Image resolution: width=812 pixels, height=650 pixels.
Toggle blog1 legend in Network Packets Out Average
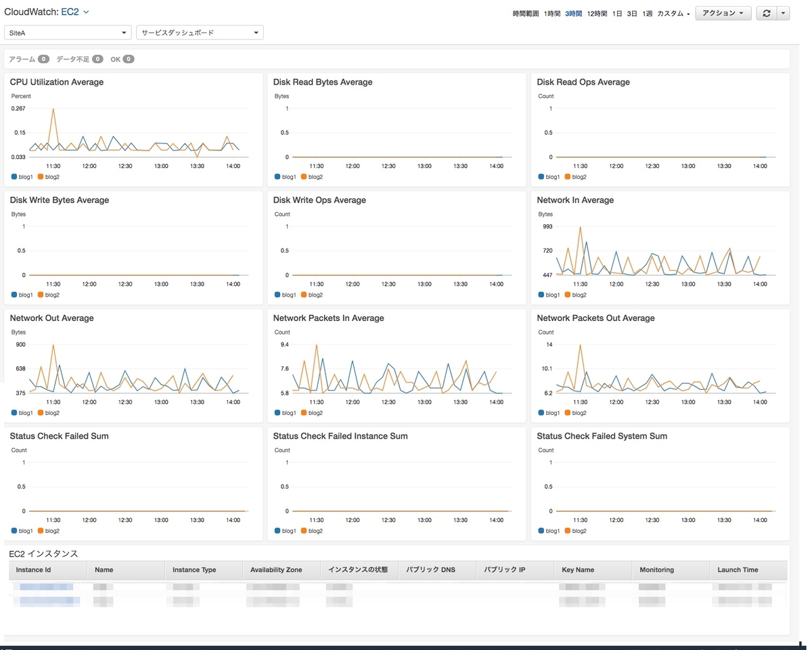(549, 412)
